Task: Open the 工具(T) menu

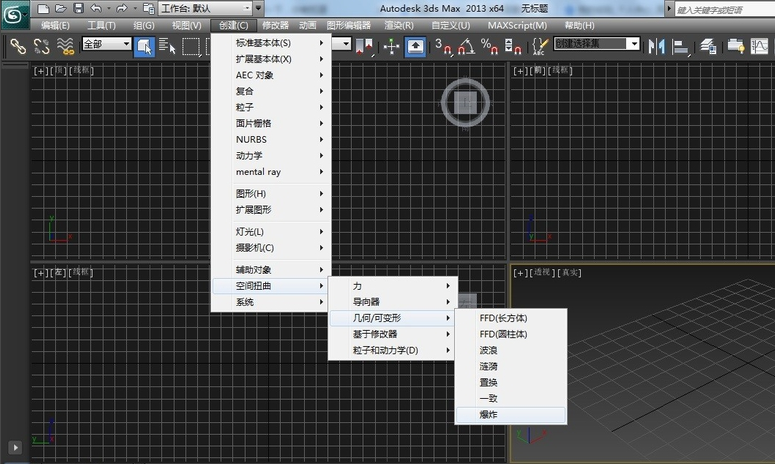Action: tap(101, 25)
